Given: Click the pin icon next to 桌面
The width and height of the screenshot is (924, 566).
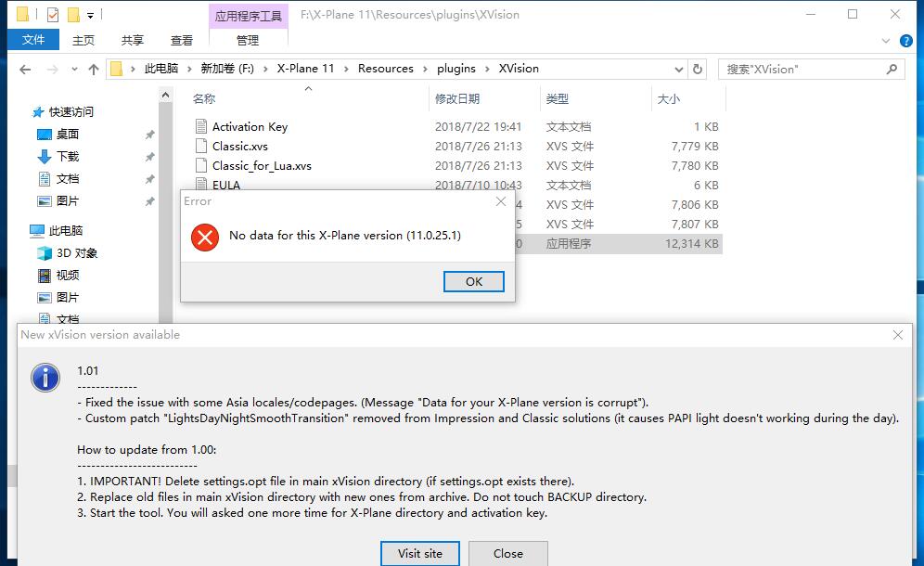Looking at the screenshot, I should [149, 135].
